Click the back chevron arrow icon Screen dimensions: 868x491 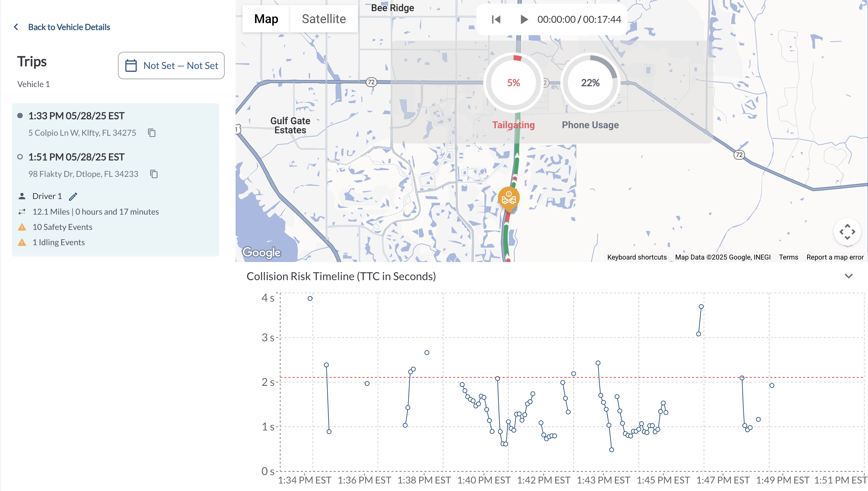point(16,27)
